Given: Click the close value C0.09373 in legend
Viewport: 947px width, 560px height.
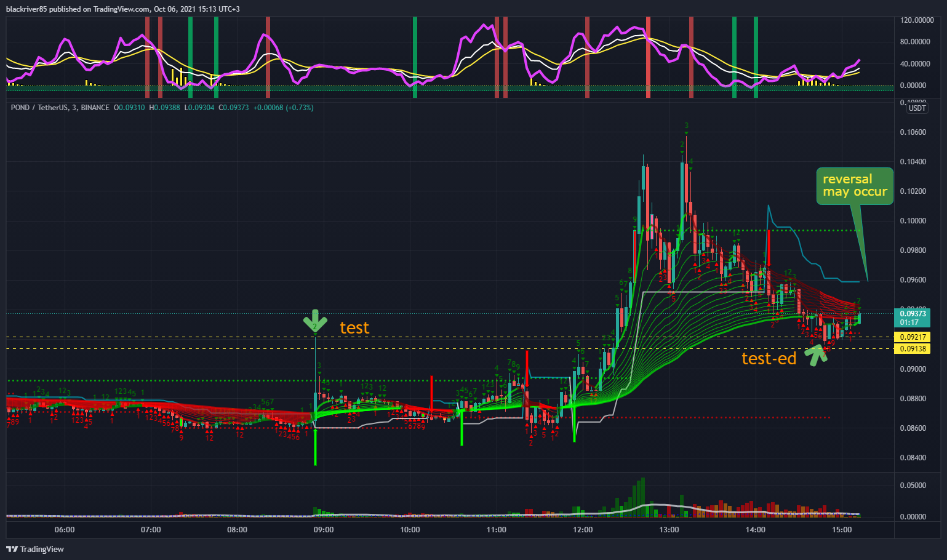Looking at the screenshot, I should pyautogui.click(x=234, y=108).
